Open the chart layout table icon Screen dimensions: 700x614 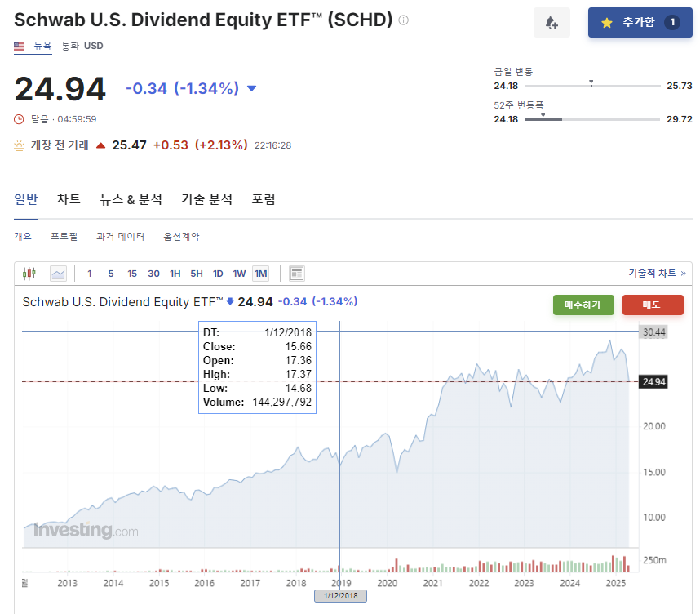pos(296,274)
